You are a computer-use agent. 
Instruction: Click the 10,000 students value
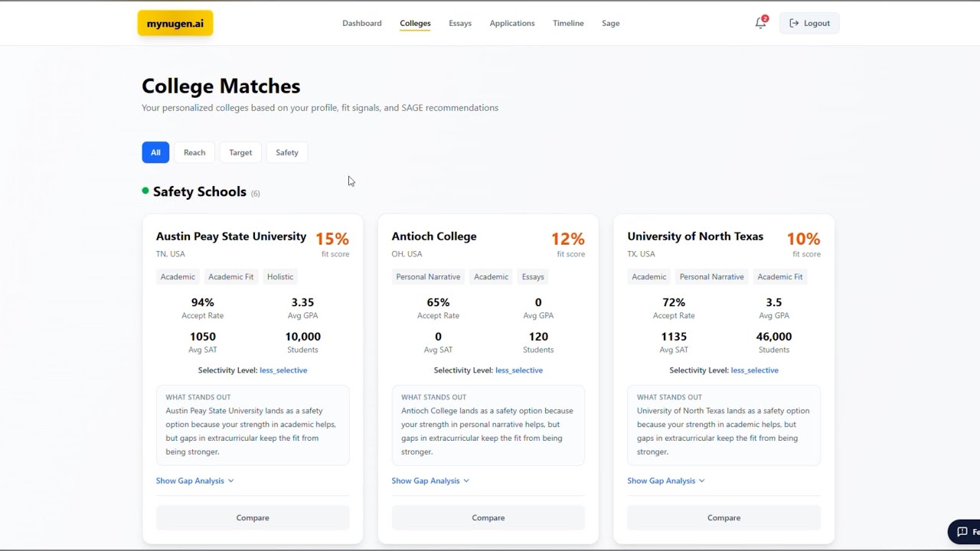tap(302, 337)
